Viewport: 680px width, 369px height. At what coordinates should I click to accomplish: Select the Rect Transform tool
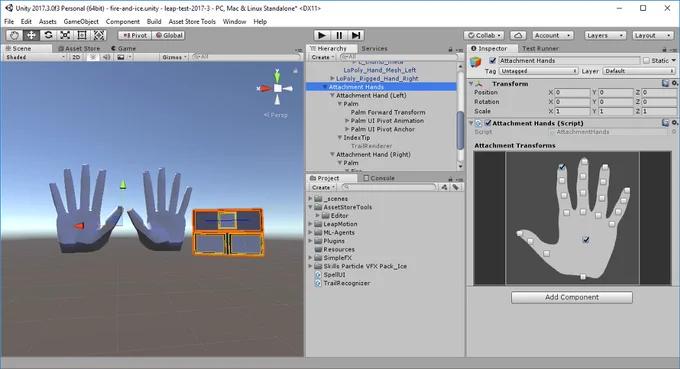coord(82,35)
